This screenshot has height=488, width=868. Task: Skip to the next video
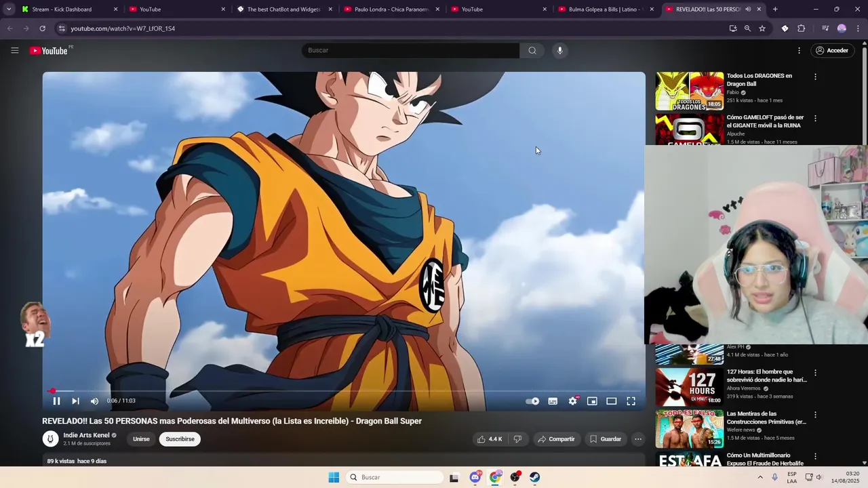pos(75,401)
